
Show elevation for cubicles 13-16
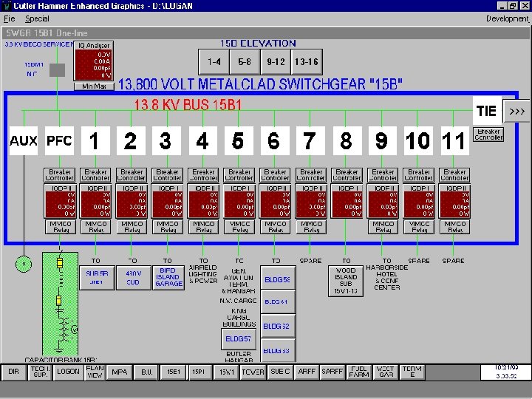(307, 62)
